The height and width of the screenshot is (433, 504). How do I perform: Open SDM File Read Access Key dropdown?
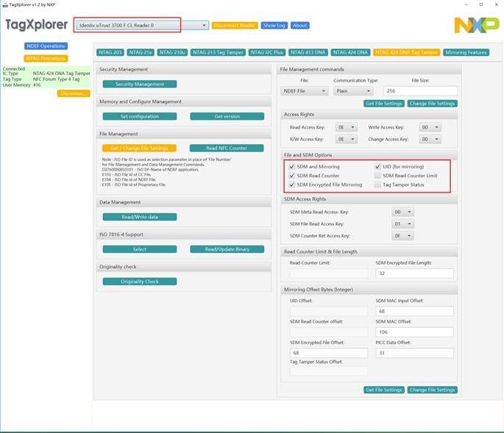(x=402, y=223)
